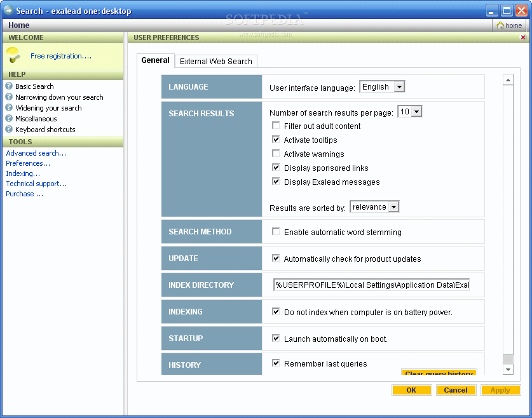Click the help icon next to Miscellaneous

coord(9,118)
